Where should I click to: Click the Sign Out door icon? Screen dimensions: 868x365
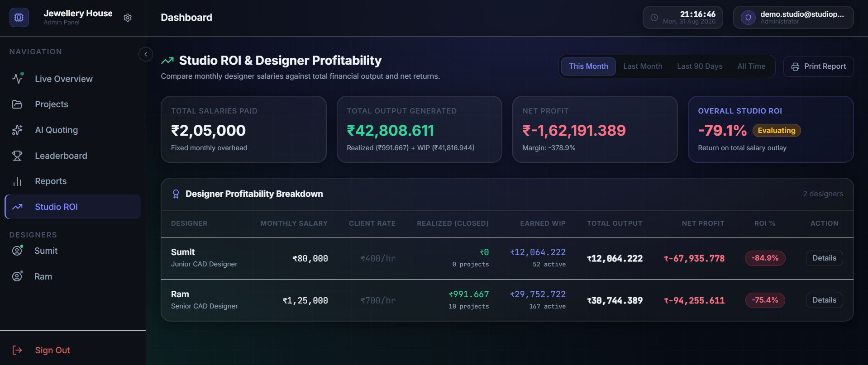point(17,350)
